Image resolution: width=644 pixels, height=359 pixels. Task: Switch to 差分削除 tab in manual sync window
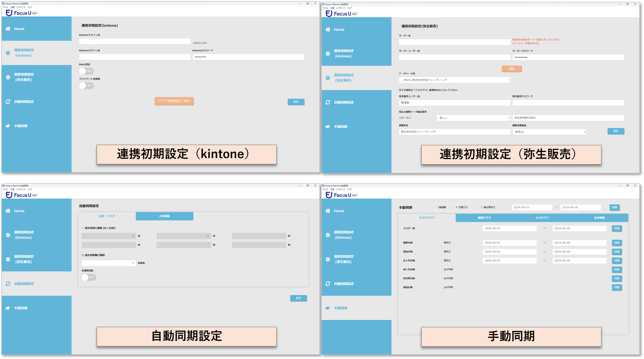(x=599, y=218)
